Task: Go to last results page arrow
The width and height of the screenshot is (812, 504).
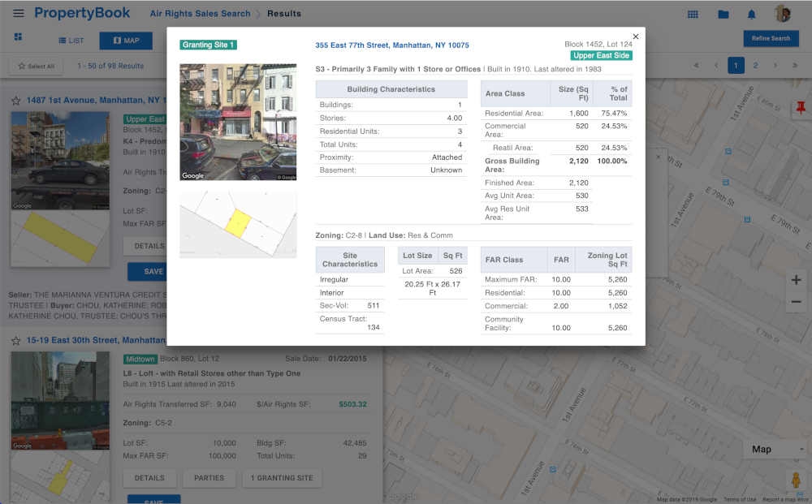Action: pos(794,65)
